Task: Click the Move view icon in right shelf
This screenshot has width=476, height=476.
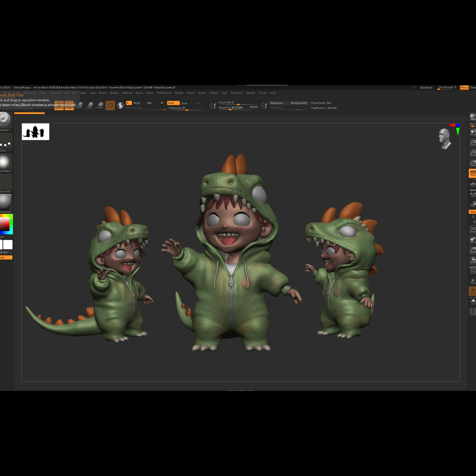Action: (x=473, y=240)
